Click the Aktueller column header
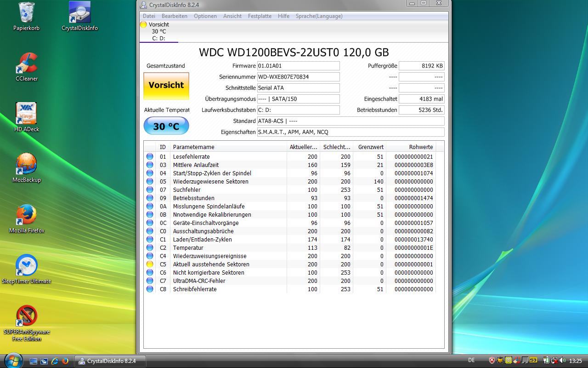 303,147
